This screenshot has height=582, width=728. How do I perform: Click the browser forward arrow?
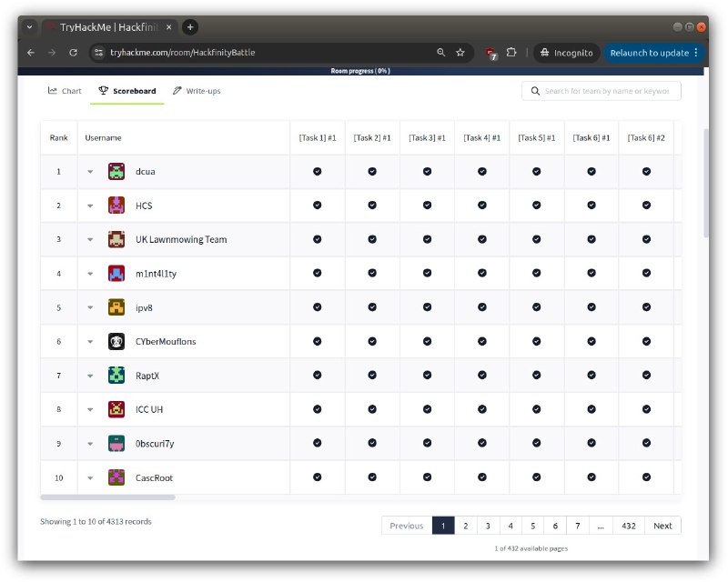(x=52, y=53)
